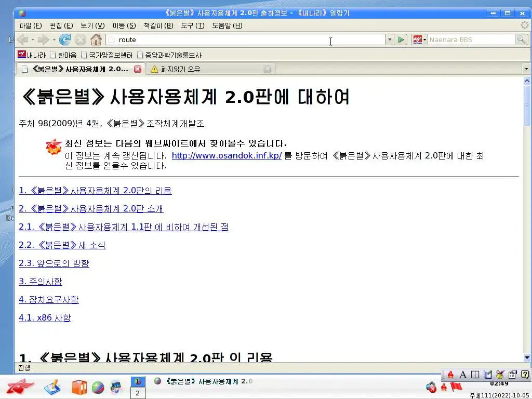Click the red star icon on the input toolbar
Screen dimensions: 532x399
450,375
